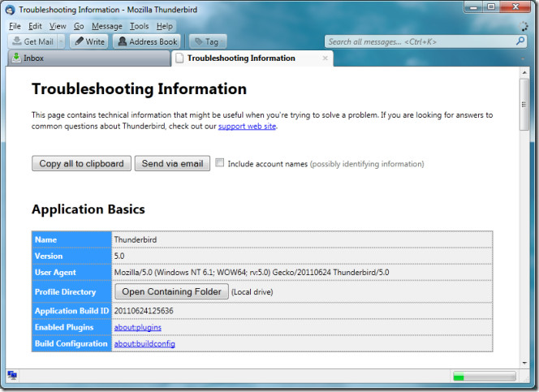Close the Troubleshooting Information tab
Image resolution: width=539 pixels, height=392 pixels.
pos(325,58)
